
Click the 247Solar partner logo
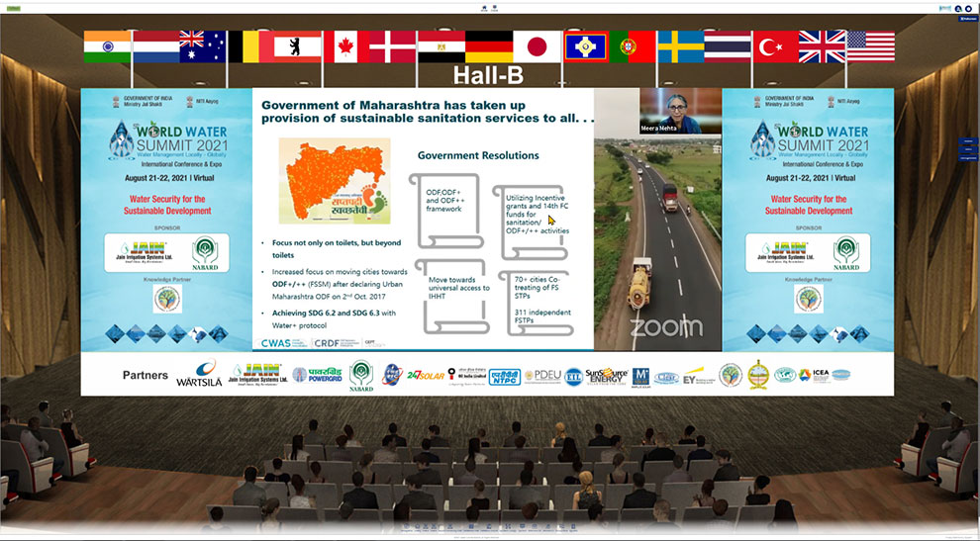point(426,375)
